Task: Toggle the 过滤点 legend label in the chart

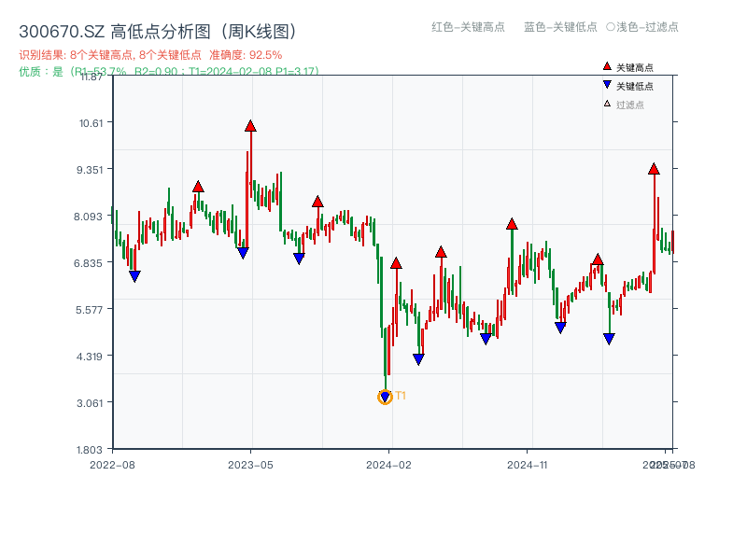Action: click(629, 105)
